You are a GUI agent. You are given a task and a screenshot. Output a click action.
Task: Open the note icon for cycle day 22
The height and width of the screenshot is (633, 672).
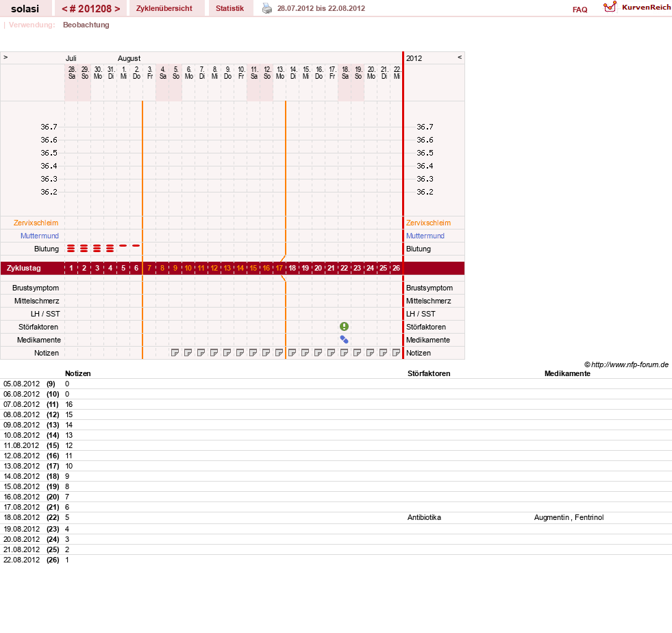point(344,353)
